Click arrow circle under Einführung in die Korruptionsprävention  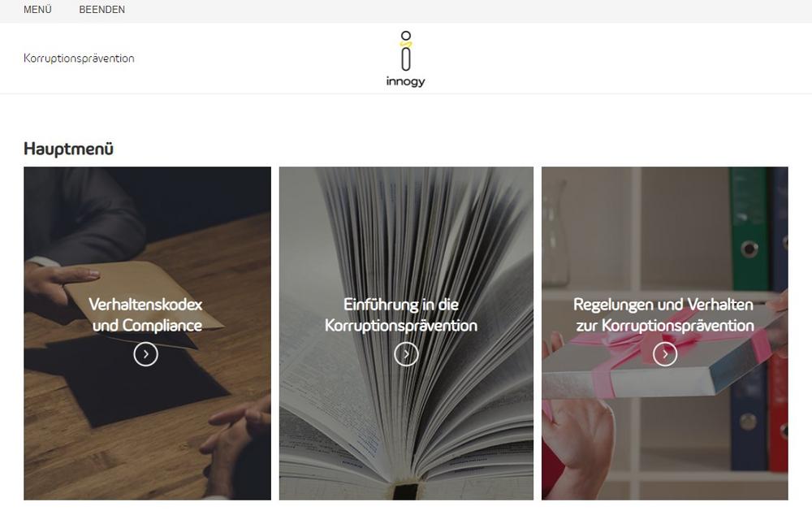point(406,354)
